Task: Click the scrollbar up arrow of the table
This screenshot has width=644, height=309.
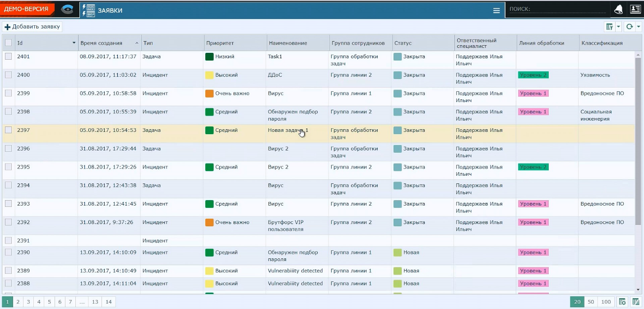Action: 638,54
